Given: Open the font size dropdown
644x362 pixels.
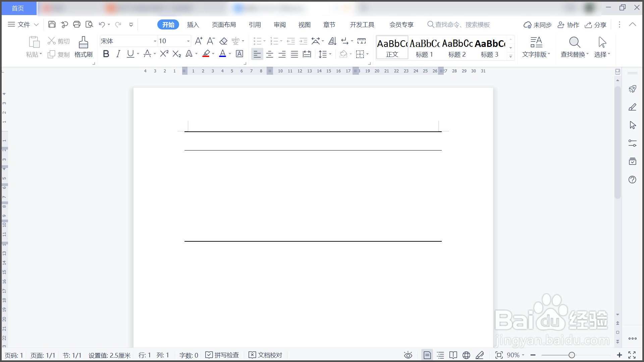Looking at the screenshot, I should pos(188,41).
